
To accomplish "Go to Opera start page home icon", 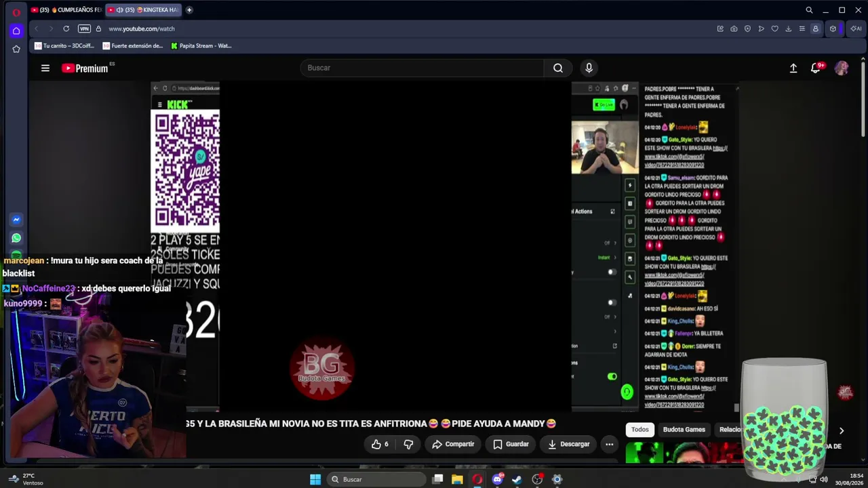I will click(x=16, y=30).
